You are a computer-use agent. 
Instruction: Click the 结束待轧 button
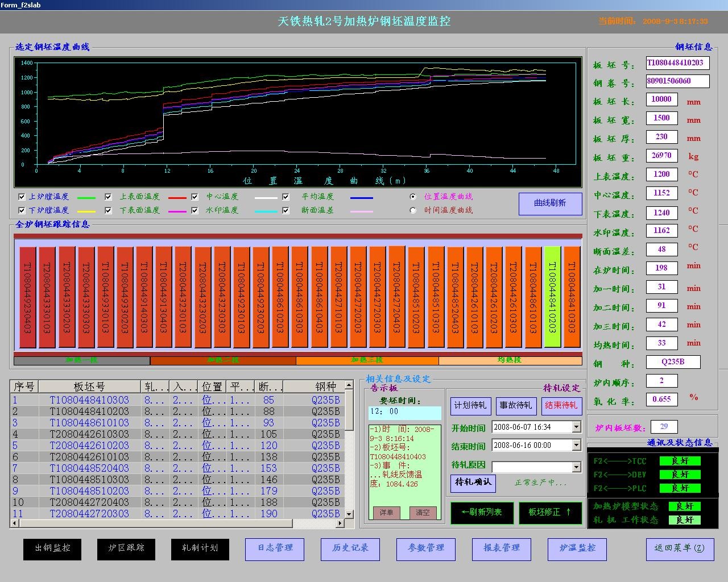tap(561, 405)
